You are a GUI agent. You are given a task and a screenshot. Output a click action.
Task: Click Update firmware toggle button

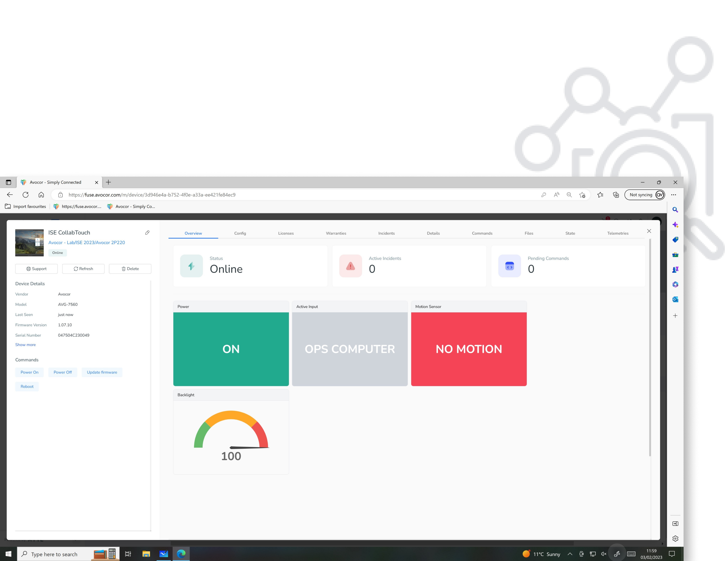tap(101, 372)
